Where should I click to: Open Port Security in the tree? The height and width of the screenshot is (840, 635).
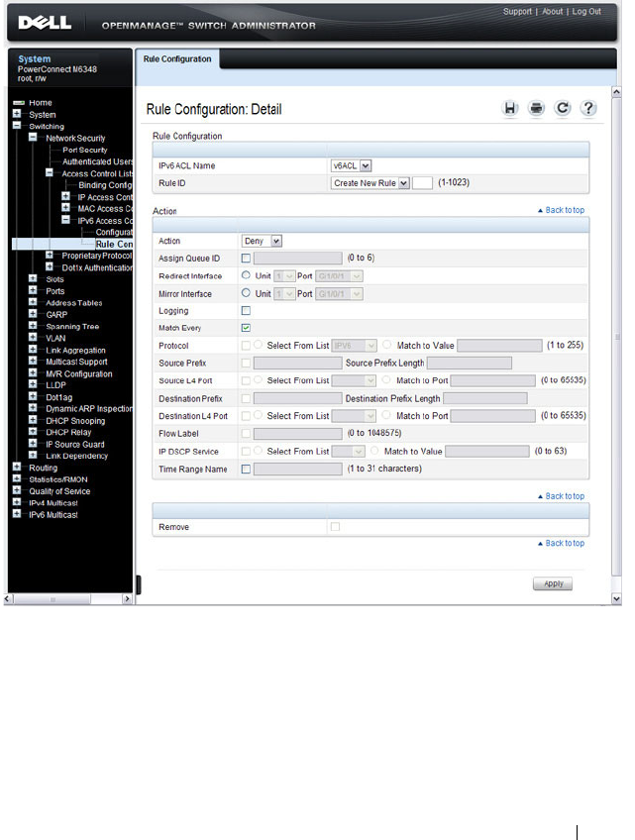[84, 150]
